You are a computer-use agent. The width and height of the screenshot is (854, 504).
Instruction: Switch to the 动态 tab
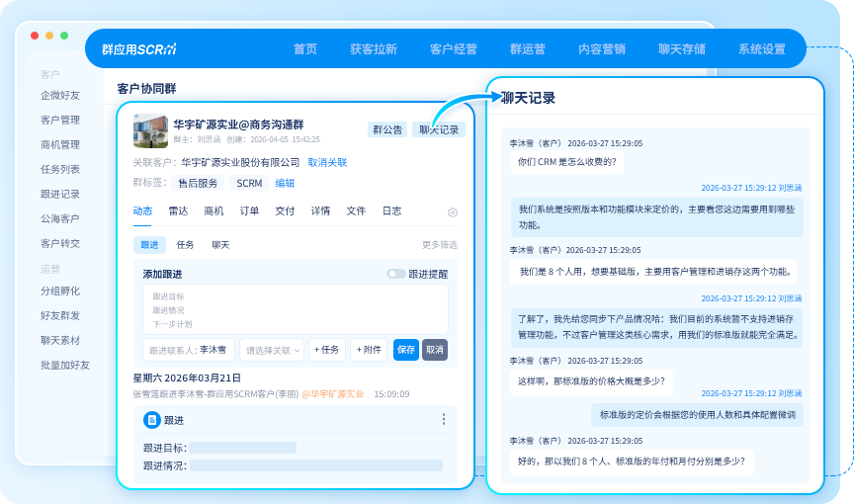tap(142, 211)
